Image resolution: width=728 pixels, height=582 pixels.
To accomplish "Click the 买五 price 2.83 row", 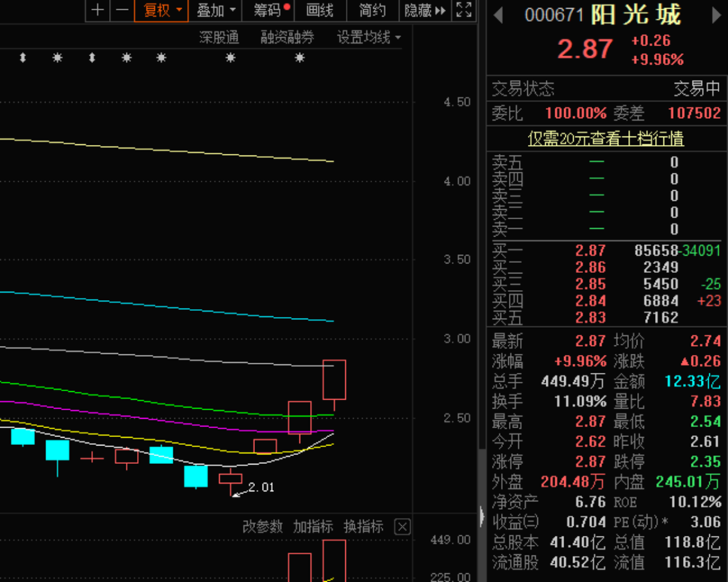I will click(606, 318).
